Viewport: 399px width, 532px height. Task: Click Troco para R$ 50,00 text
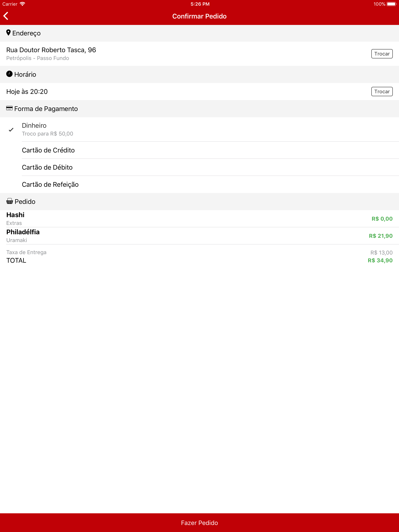pos(47,134)
